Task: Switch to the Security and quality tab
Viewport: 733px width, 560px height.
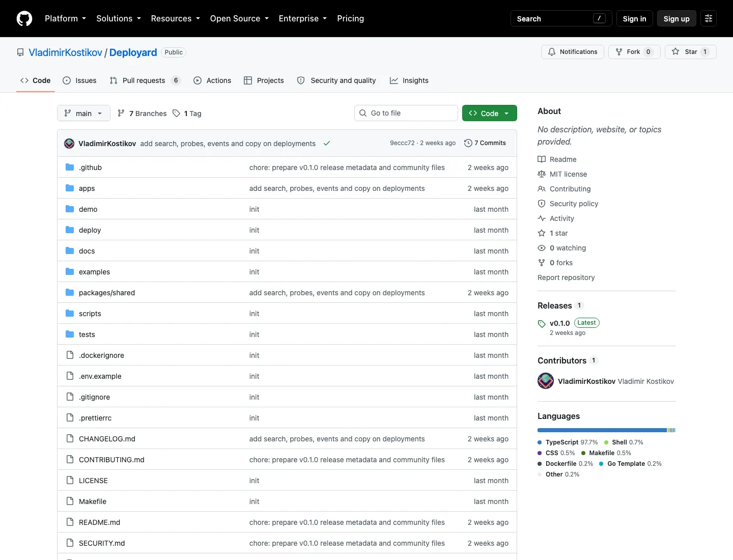Action: pos(336,80)
